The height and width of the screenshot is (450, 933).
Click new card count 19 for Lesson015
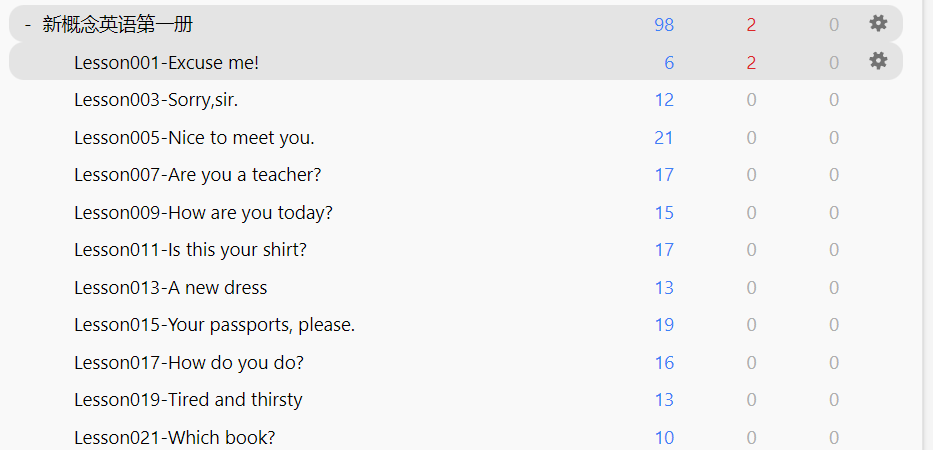point(664,325)
